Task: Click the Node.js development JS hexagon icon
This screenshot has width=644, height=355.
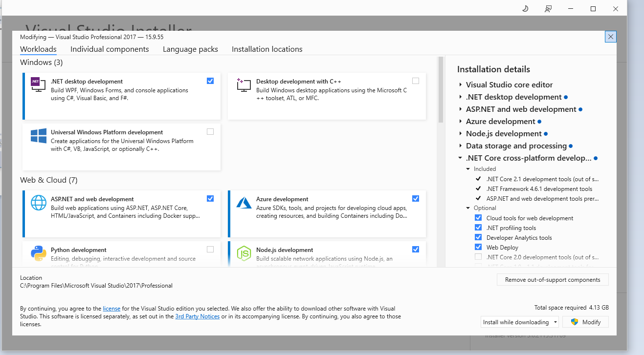Action: (244, 253)
